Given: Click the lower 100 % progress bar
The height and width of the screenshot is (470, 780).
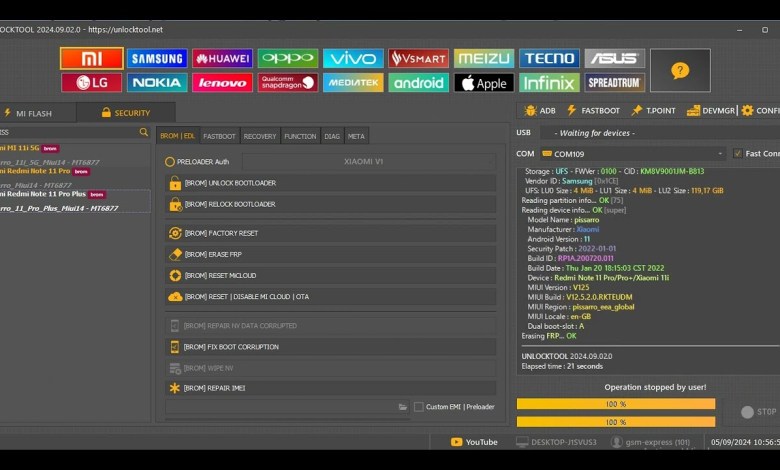Looking at the screenshot, I should pos(616,422).
